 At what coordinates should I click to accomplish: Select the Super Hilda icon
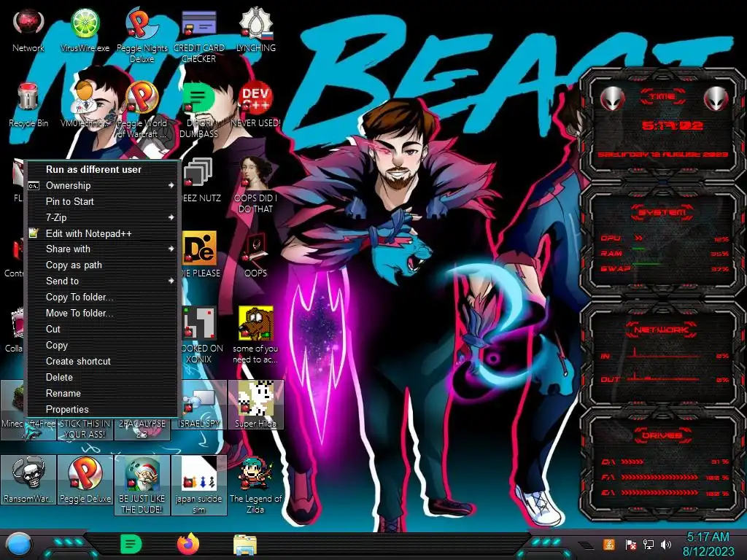pos(255,405)
